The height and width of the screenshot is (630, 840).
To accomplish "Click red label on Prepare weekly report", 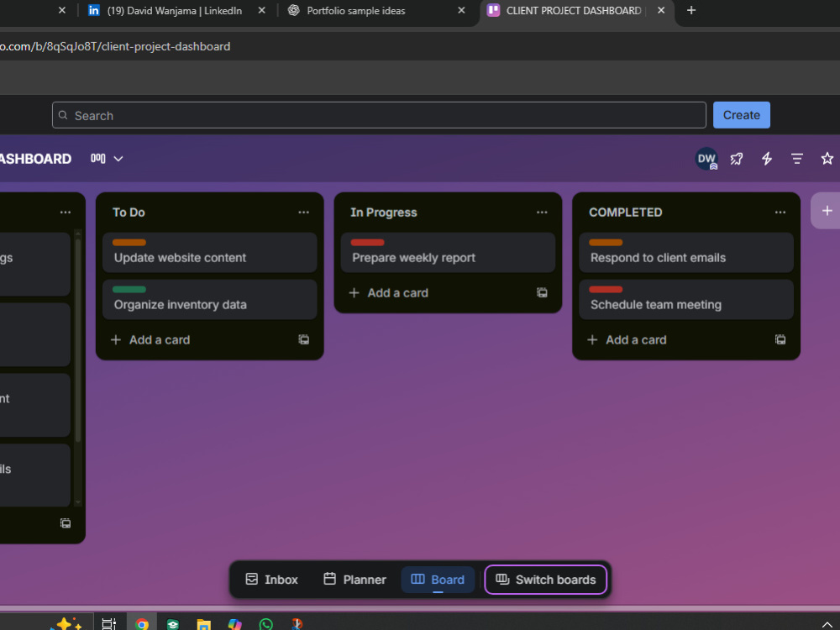I will (x=368, y=242).
